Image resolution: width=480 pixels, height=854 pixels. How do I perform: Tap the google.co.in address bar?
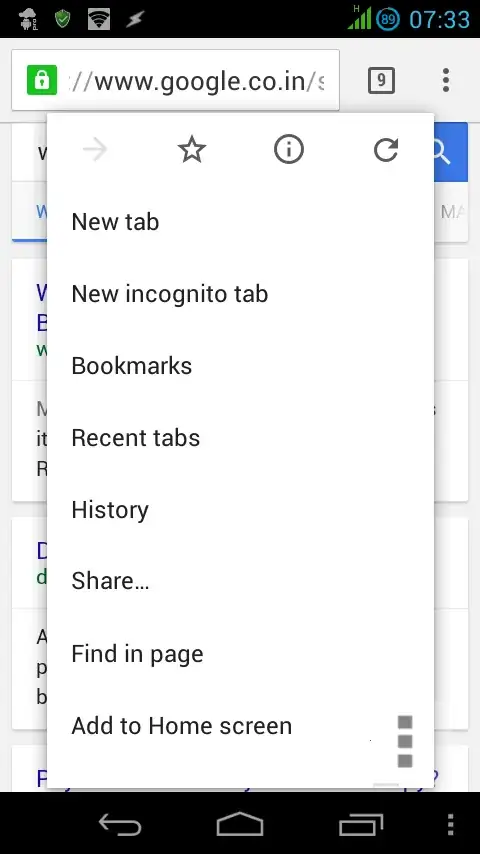[x=175, y=81]
